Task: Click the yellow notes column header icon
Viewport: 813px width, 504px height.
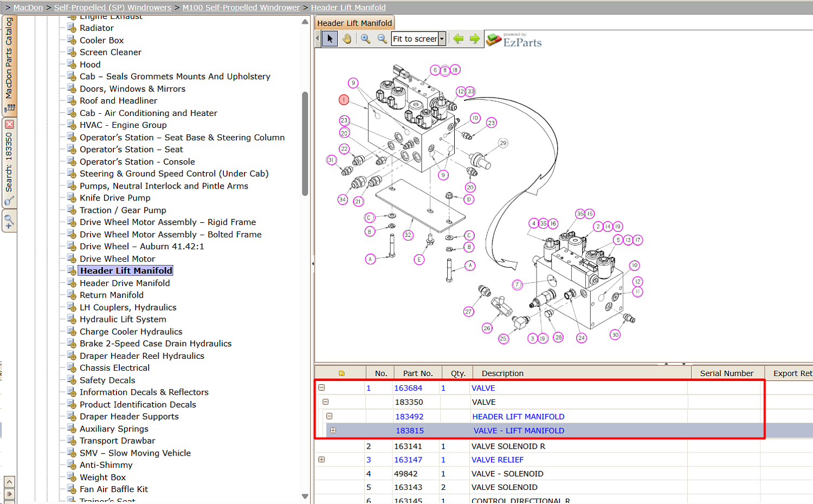Action: (x=341, y=373)
